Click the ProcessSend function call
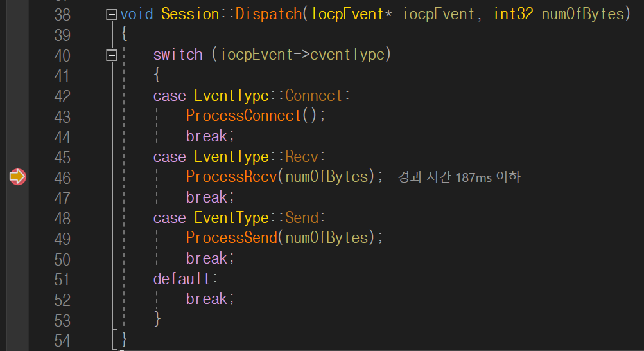644x351 pixels. (231, 238)
